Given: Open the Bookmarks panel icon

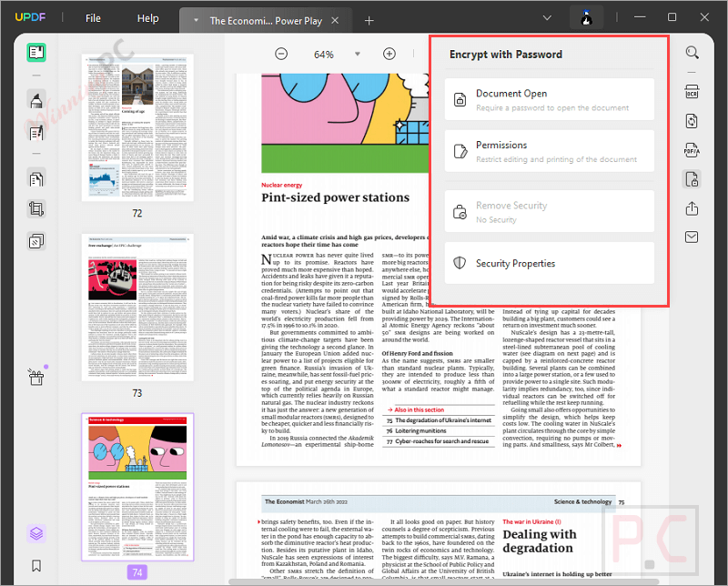Looking at the screenshot, I should click(36, 565).
